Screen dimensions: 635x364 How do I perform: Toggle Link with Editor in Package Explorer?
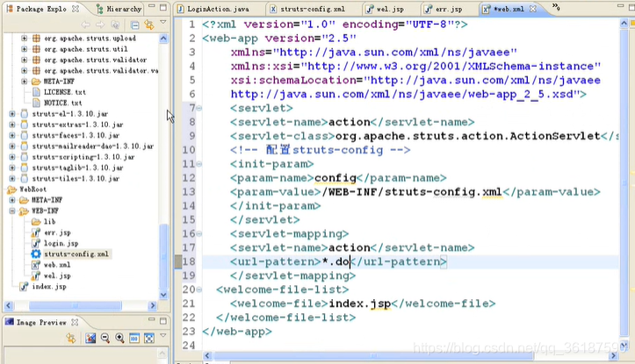point(149,25)
